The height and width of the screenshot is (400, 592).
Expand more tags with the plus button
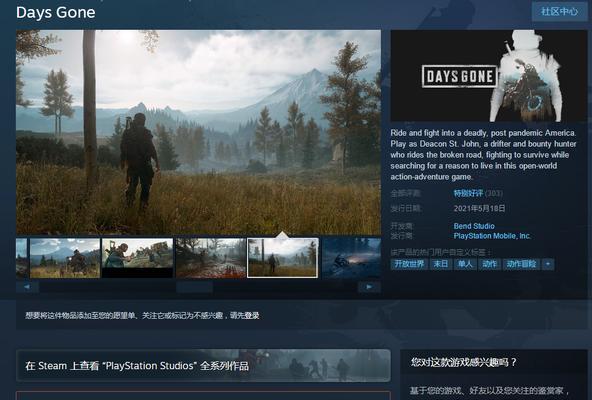point(548,264)
